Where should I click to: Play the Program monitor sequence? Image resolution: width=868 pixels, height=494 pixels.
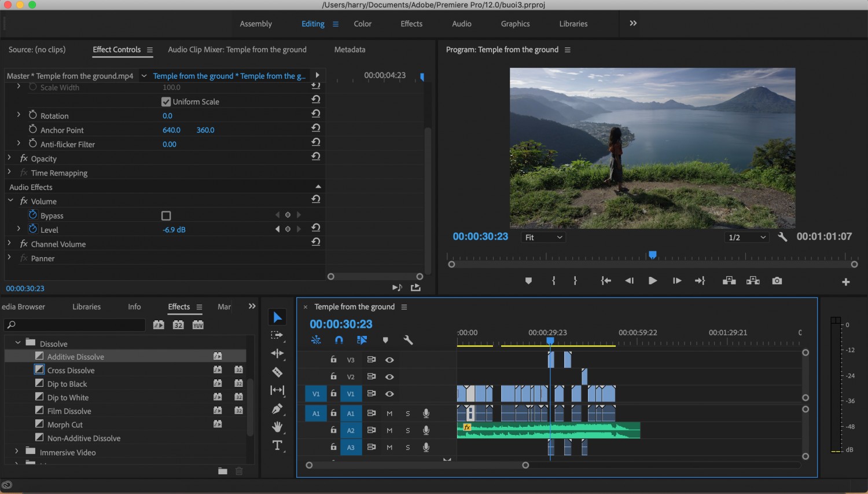[652, 281]
